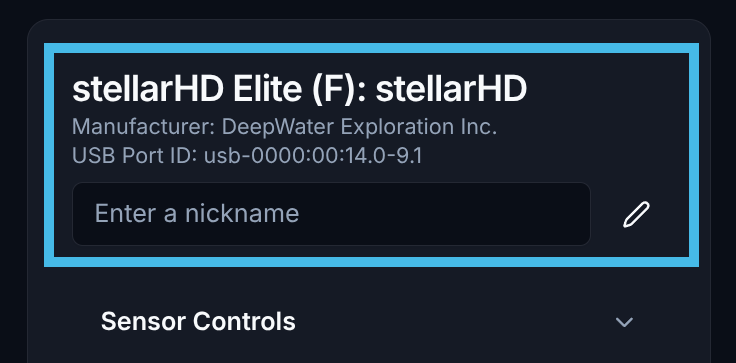736x363 pixels.
Task: Click the pencil edit nickname icon
Action: coord(636,214)
